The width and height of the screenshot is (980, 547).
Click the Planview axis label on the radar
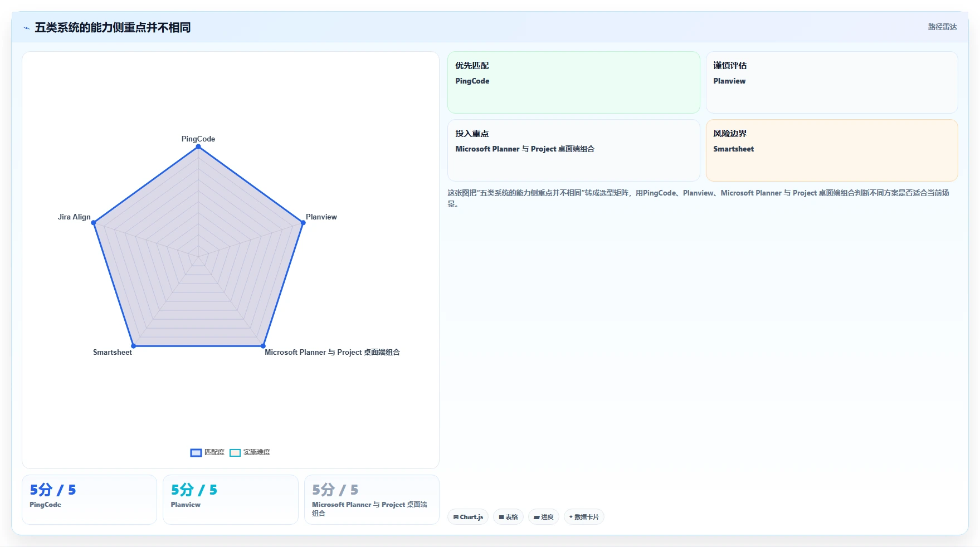pos(321,217)
